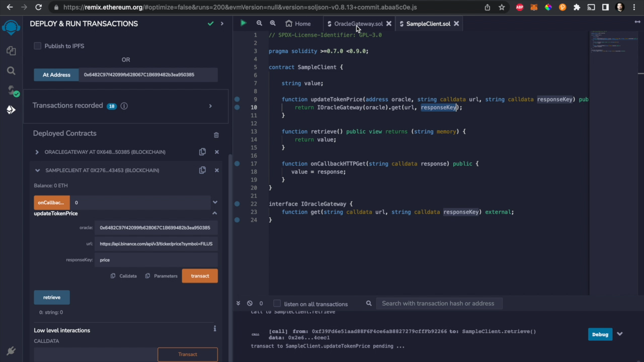Viewport: 644px width, 362px height.
Task: Select the SampleClient.sol tab
Action: point(428,24)
